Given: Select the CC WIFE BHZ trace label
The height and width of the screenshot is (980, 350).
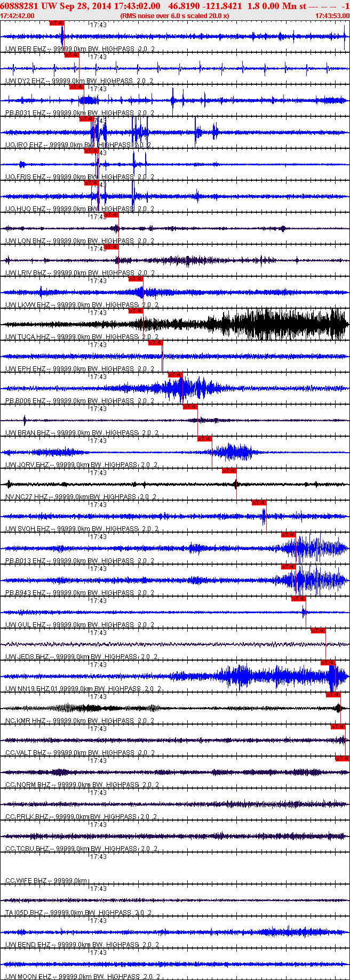Looking at the screenshot, I should coord(46,881).
